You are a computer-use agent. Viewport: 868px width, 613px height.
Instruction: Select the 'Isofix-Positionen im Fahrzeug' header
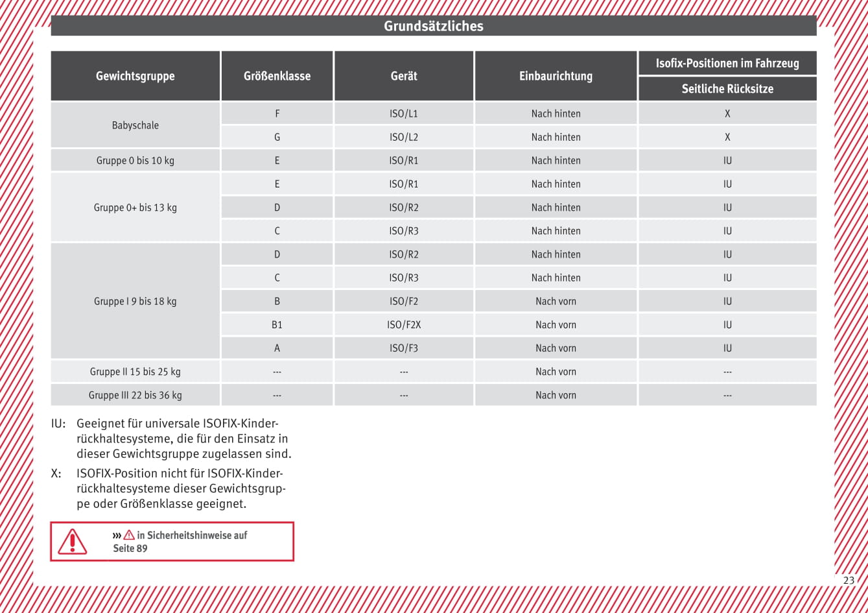point(727,64)
